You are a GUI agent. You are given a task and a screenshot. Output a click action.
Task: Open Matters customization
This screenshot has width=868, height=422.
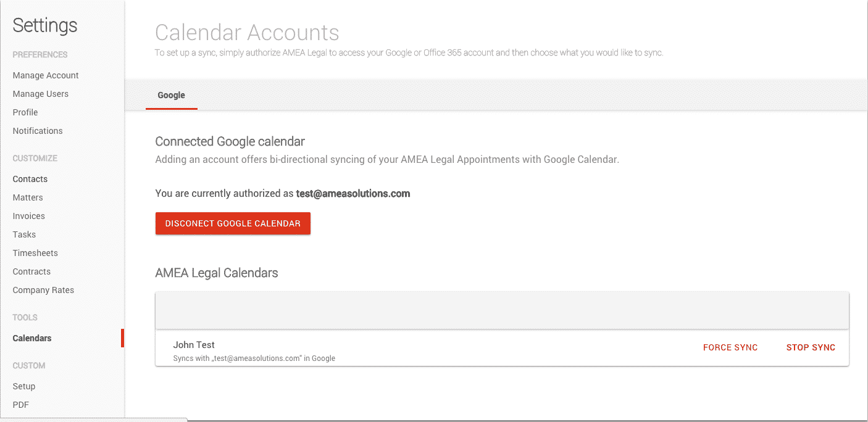[28, 197]
